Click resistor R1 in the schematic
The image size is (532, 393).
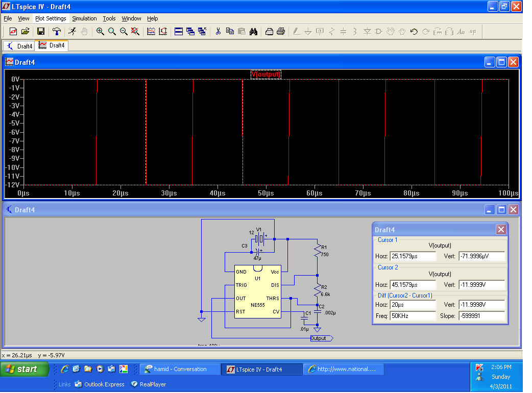[x=318, y=251]
